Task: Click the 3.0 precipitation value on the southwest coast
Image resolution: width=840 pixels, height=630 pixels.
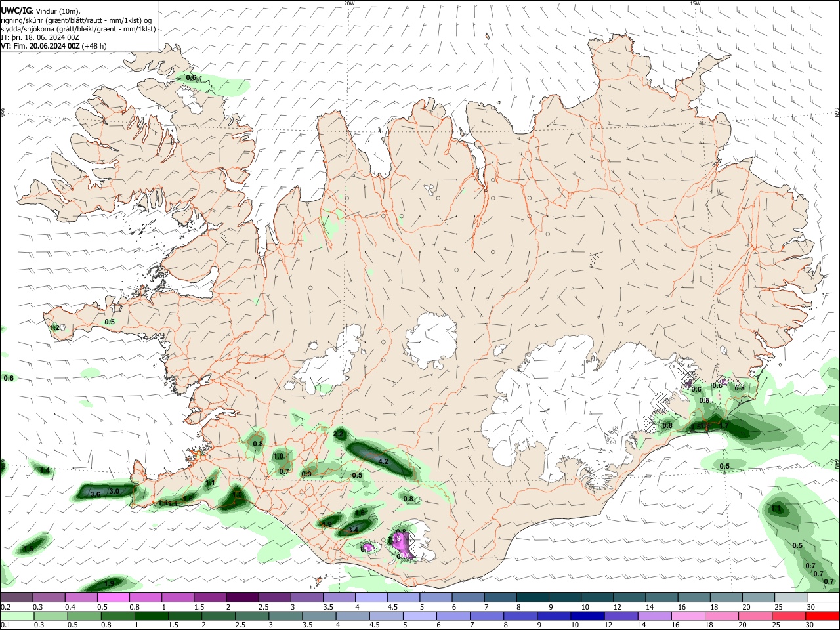Action: point(114,491)
